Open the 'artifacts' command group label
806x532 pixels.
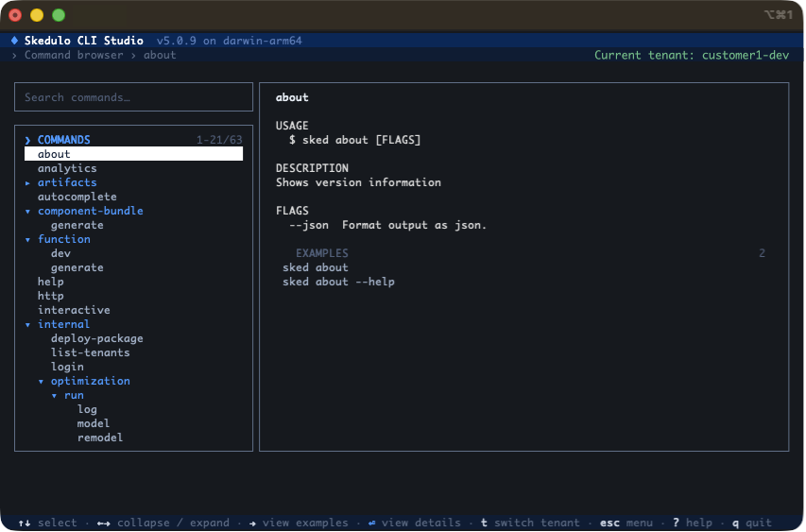pyautogui.click(x=67, y=182)
